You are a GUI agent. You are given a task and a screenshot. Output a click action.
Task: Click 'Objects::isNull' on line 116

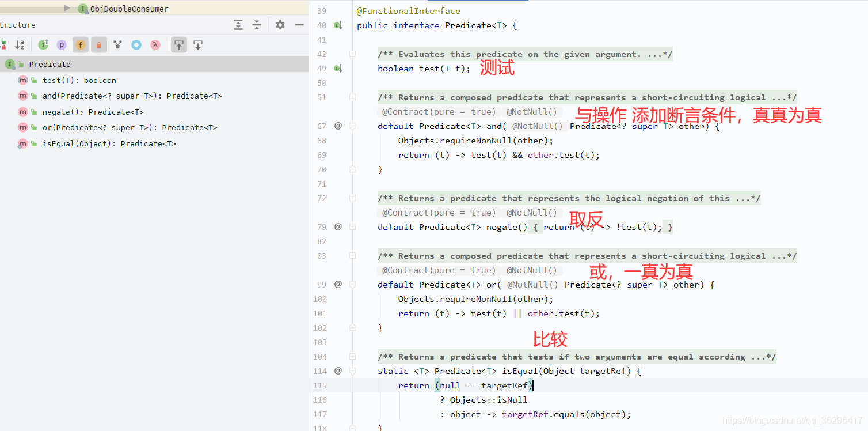click(489, 400)
